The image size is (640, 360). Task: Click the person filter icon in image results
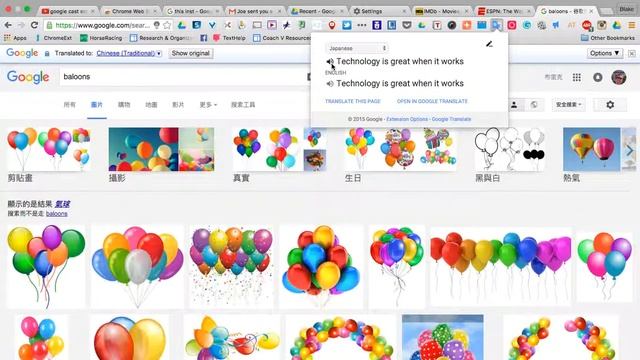[x=514, y=105]
